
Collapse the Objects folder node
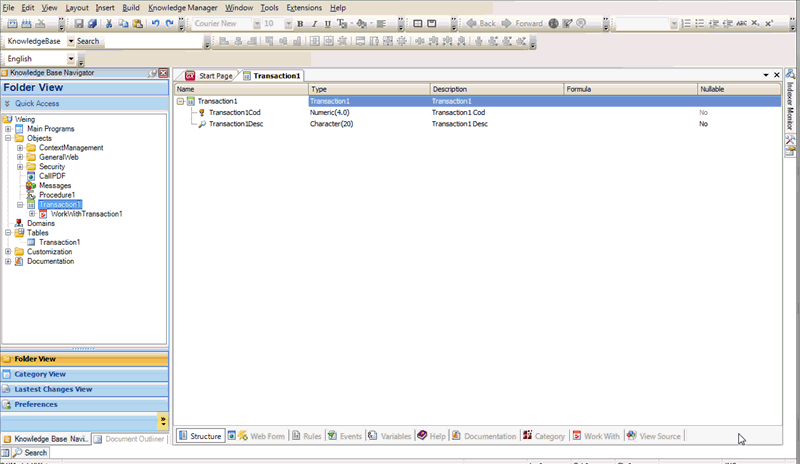point(8,138)
